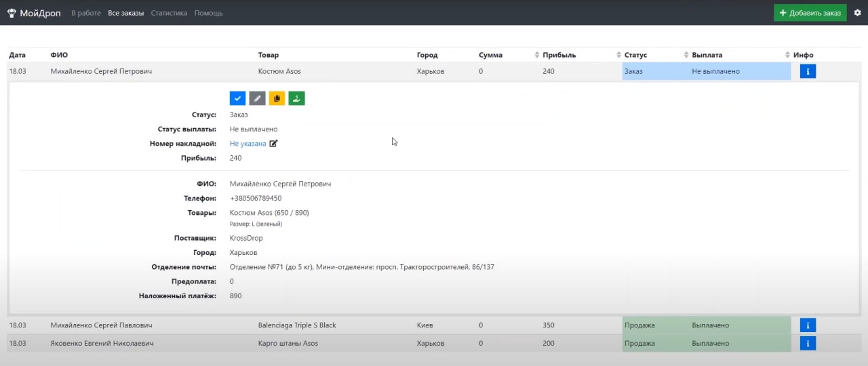Click the МойДроп brand name
868x366 pixels.
tap(41, 13)
